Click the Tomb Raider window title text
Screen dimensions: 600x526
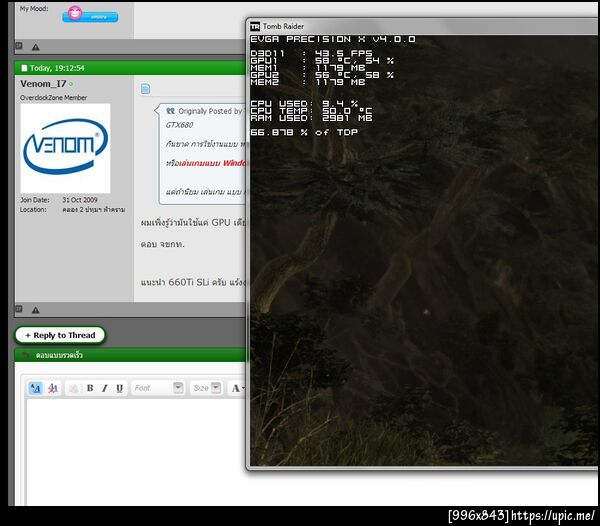[283, 26]
